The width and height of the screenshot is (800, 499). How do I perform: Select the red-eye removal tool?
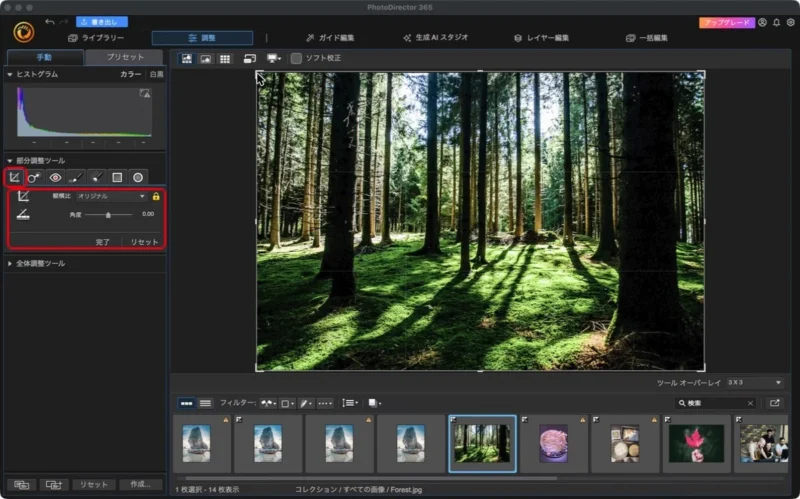(x=55, y=177)
